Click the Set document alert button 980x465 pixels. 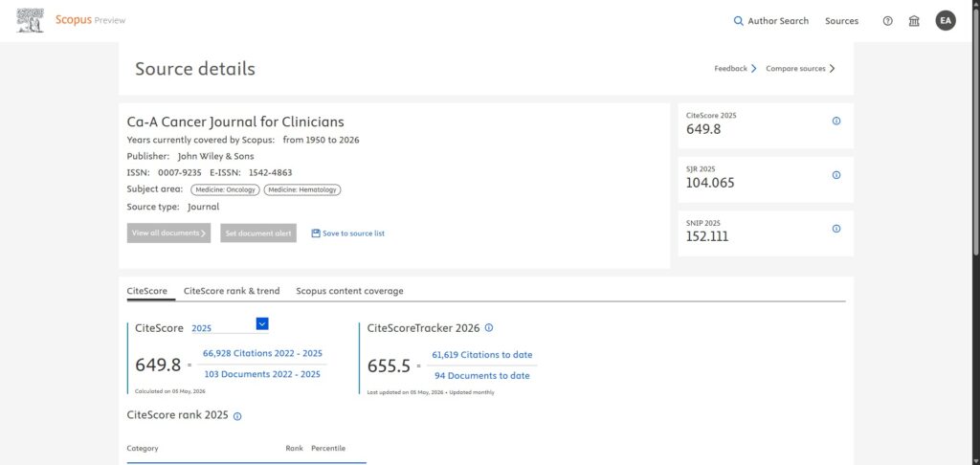coord(258,233)
